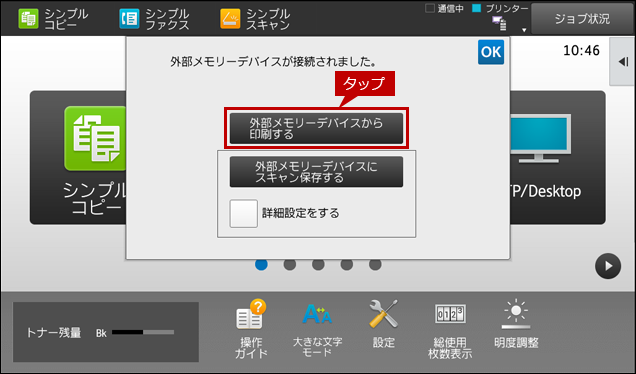Tap the 通信中 communication indicator

point(445,8)
